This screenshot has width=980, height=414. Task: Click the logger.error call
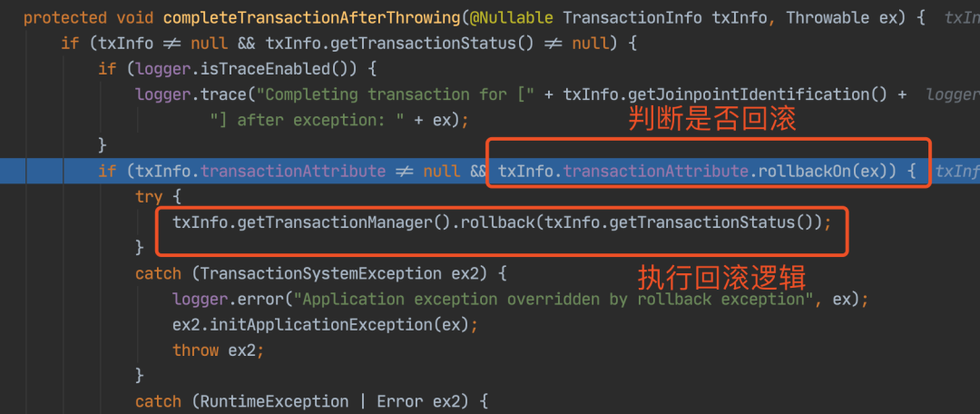coord(228,299)
